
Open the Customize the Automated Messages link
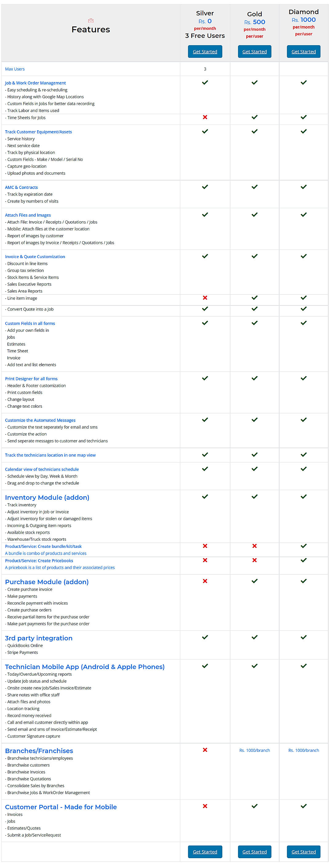click(x=40, y=420)
